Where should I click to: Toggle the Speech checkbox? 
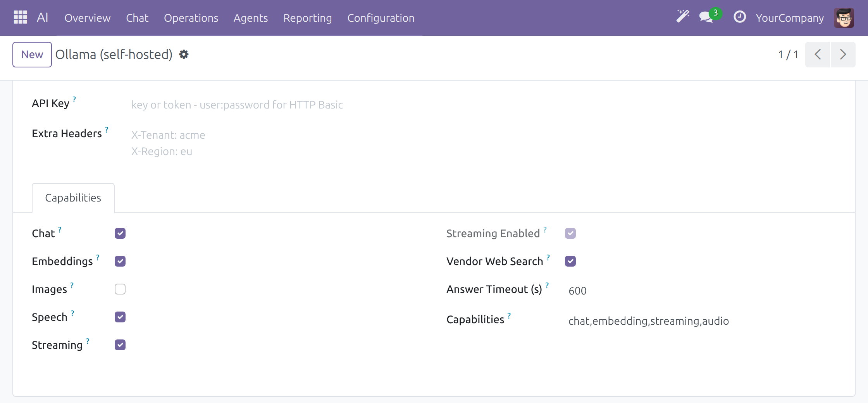click(120, 317)
